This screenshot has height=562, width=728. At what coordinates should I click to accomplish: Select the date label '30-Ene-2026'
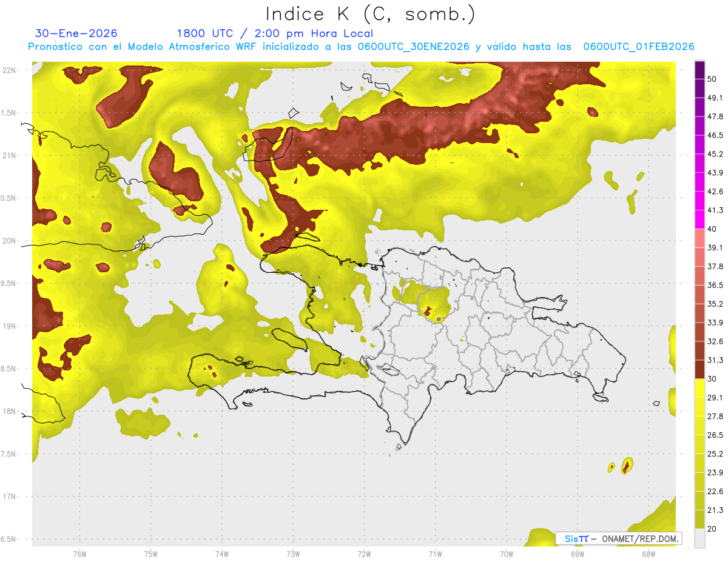[76, 33]
